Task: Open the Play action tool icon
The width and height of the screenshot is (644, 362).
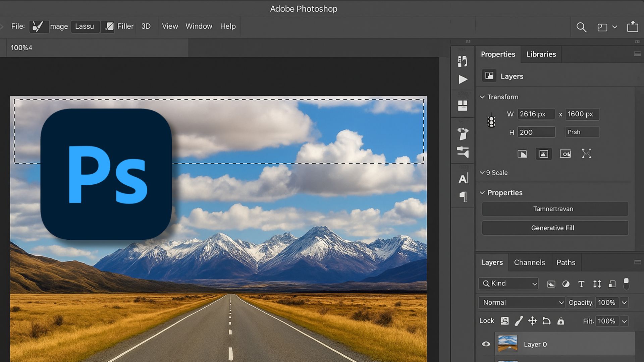Action: [x=463, y=79]
